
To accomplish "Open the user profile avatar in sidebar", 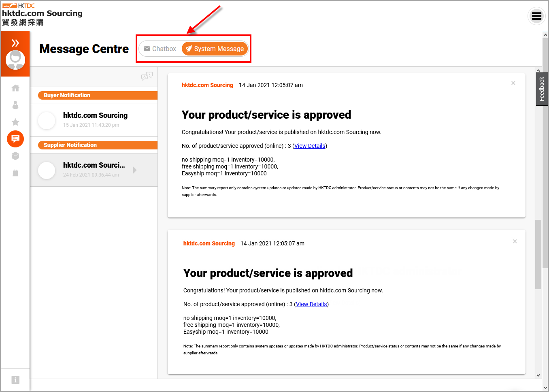I will tap(15, 60).
